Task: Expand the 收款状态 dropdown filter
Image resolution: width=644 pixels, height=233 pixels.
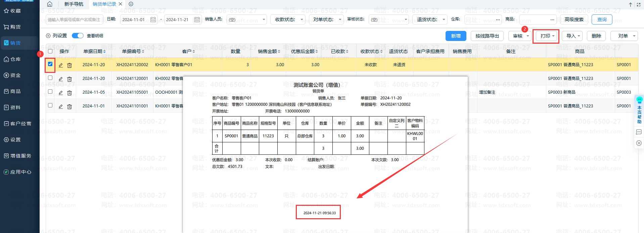Action: 288,19
